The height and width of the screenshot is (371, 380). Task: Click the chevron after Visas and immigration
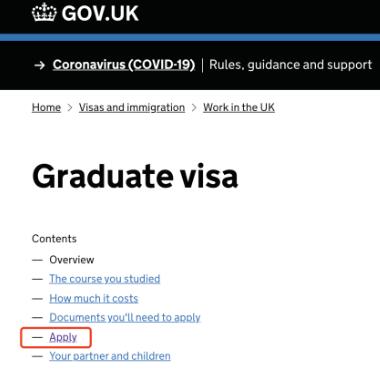194,108
